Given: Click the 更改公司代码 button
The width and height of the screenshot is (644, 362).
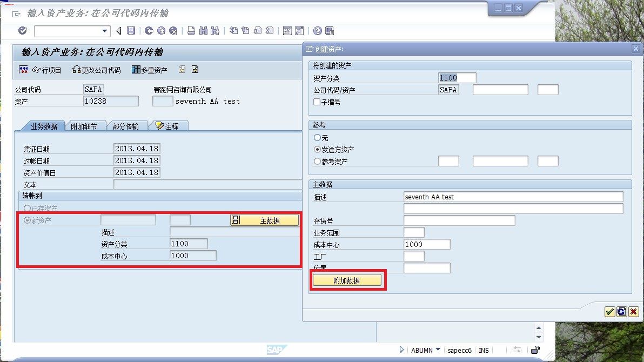Looking at the screenshot, I should [97, 70].
